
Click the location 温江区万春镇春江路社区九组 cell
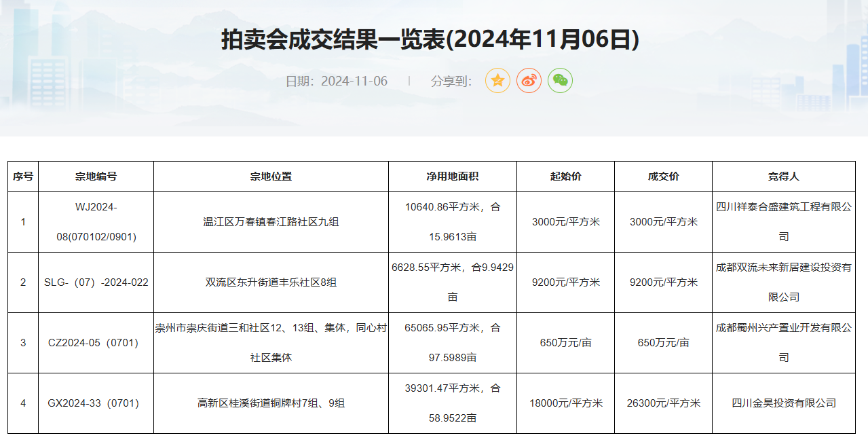(271, 222)
